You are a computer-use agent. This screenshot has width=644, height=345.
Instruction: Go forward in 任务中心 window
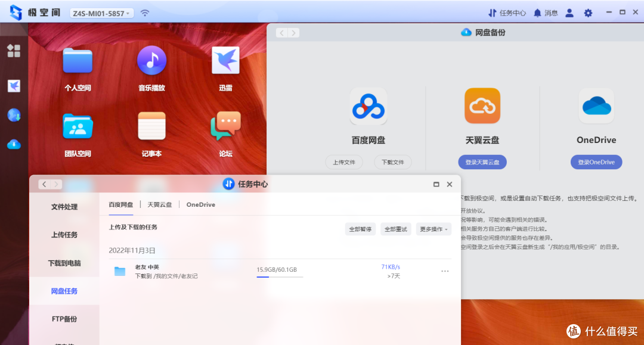point(56,184)
